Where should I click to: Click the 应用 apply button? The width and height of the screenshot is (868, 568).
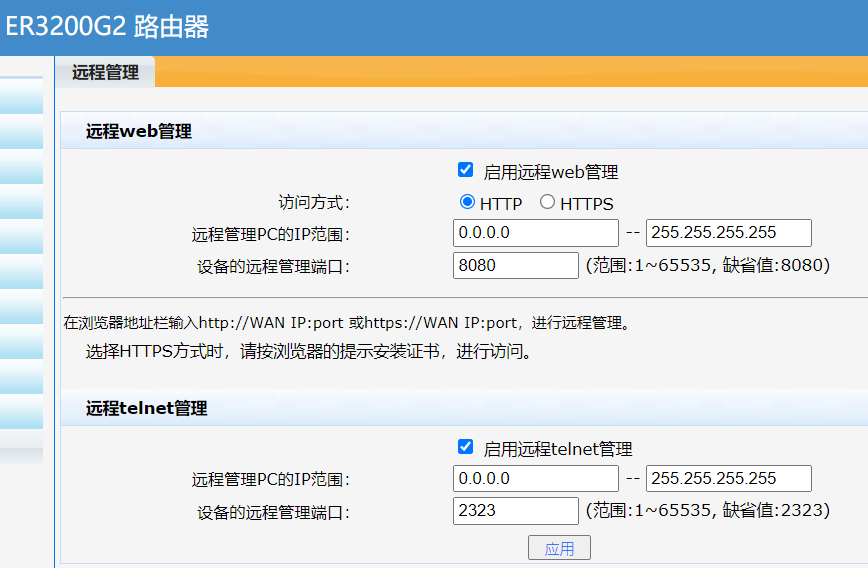click(559, 548)
